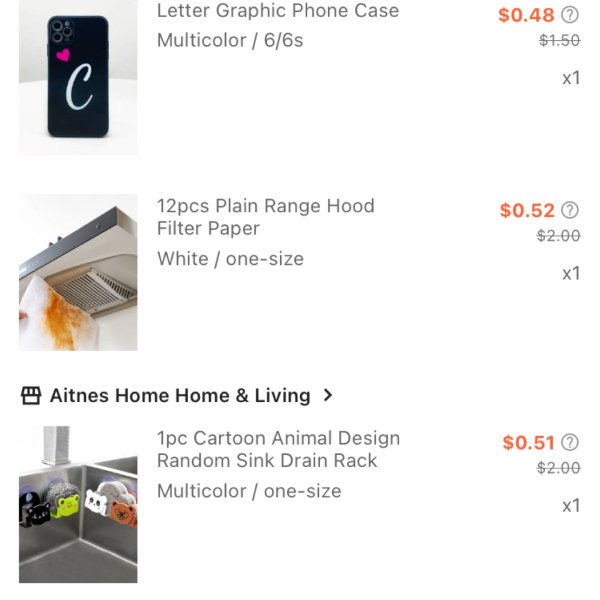
Task: Open sink drain rack product thumbnail
Action: [x=78, y=504]
